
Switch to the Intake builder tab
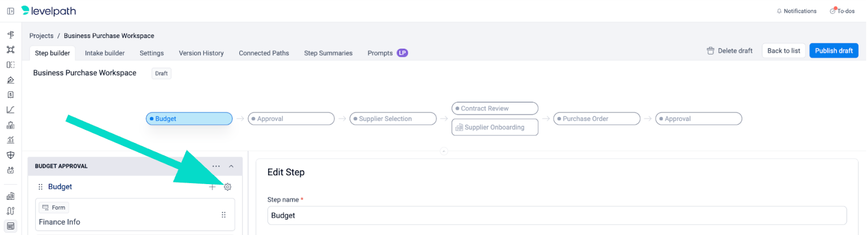coord(105,53)
